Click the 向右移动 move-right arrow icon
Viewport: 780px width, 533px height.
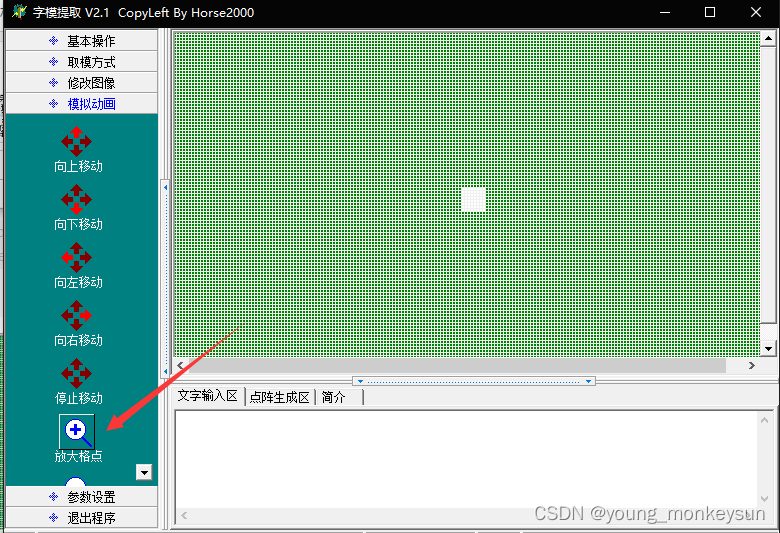(x=76, y=316)
